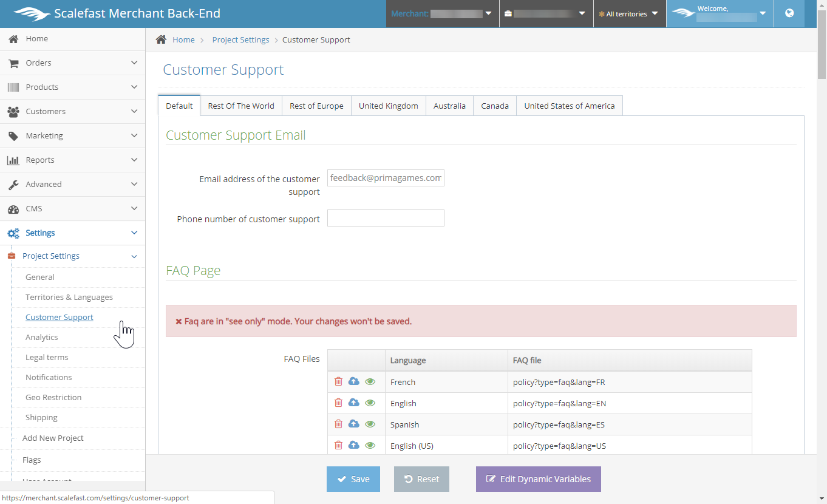This screenshot has width=827, height=504.
Task: Click the home icon in breadcrumb
Action: click(x=161, y=39)
